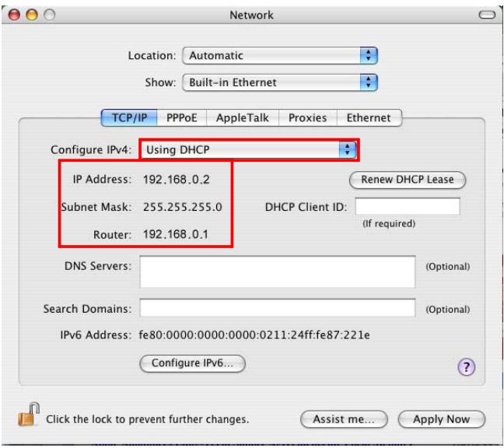Focus the DHCP Client ID field
The height and width of the screenshot is (448, 504).
(x=408, y=206)
